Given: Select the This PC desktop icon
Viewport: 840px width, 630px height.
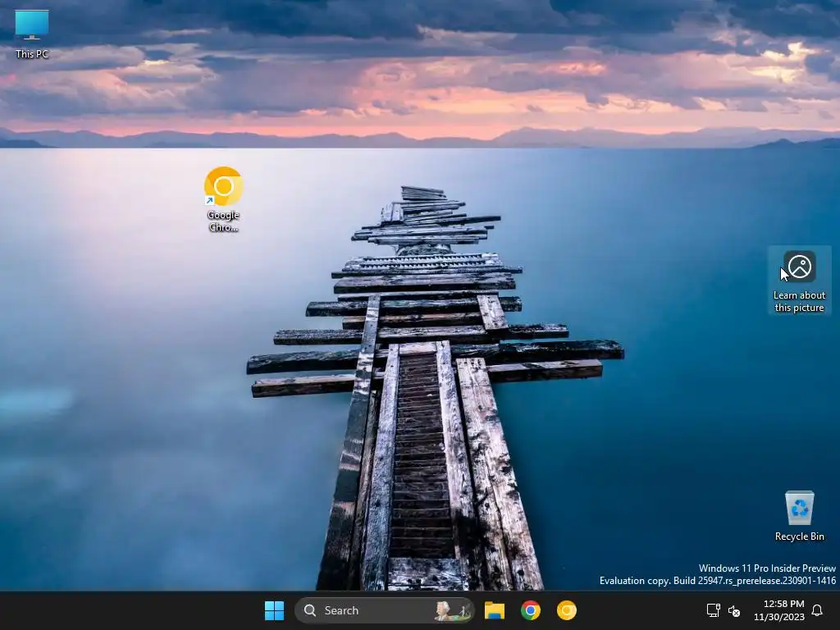Looking at the screenshot, I should click(x=32, y=33).
